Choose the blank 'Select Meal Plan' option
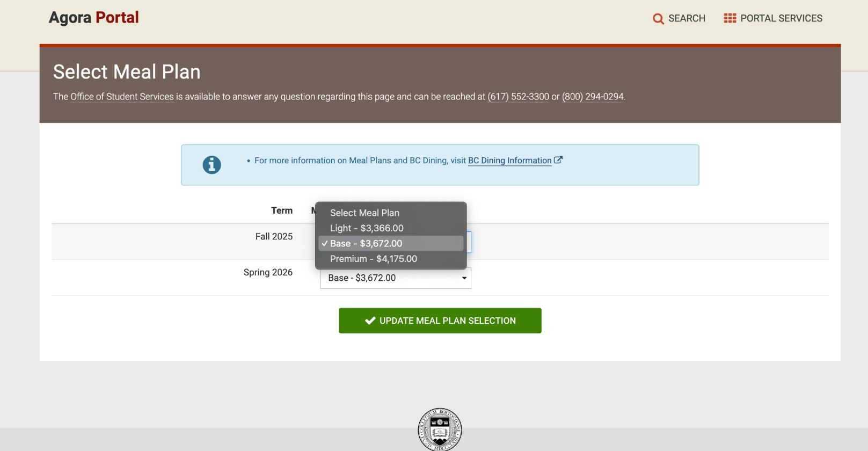 [364, 213]
